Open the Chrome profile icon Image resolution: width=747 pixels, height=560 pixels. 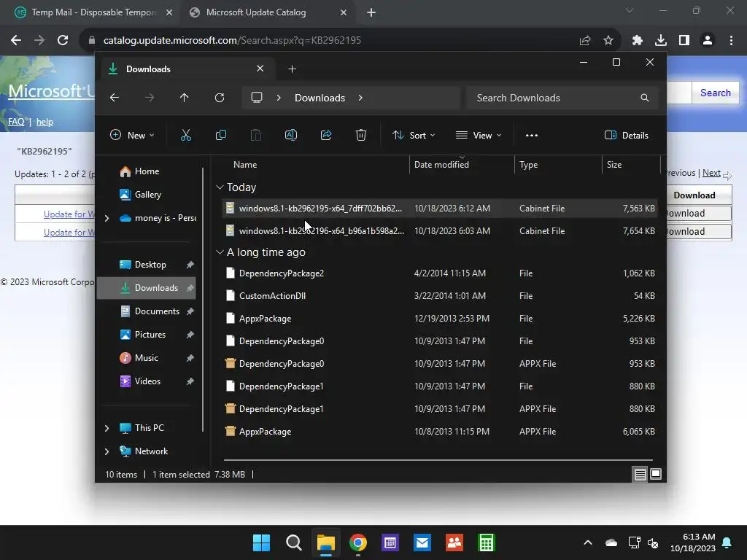[708, 41]
